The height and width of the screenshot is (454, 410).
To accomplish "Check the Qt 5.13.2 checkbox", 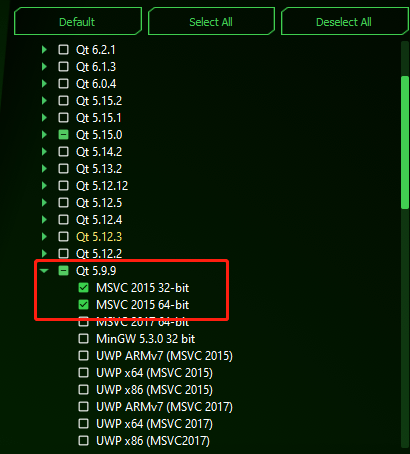I will pyautogui.click(x=63, y=169).
